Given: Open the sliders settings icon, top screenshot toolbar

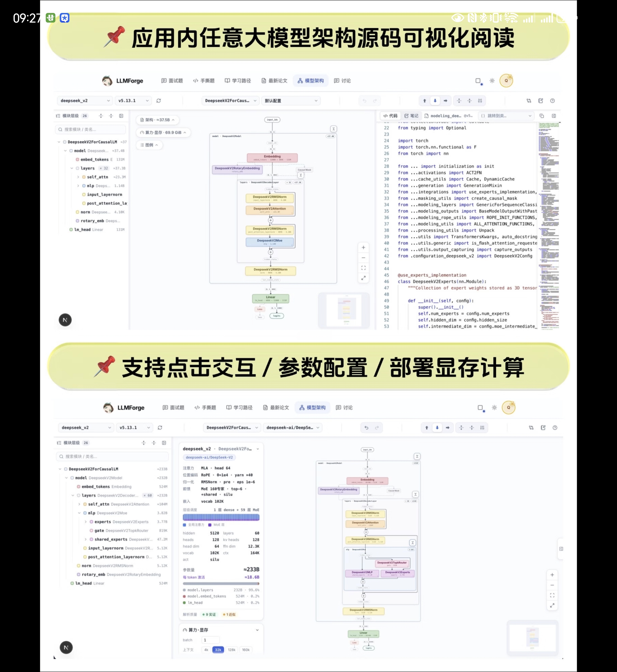Looking at the screenshot, I should (x=480, y=101).
